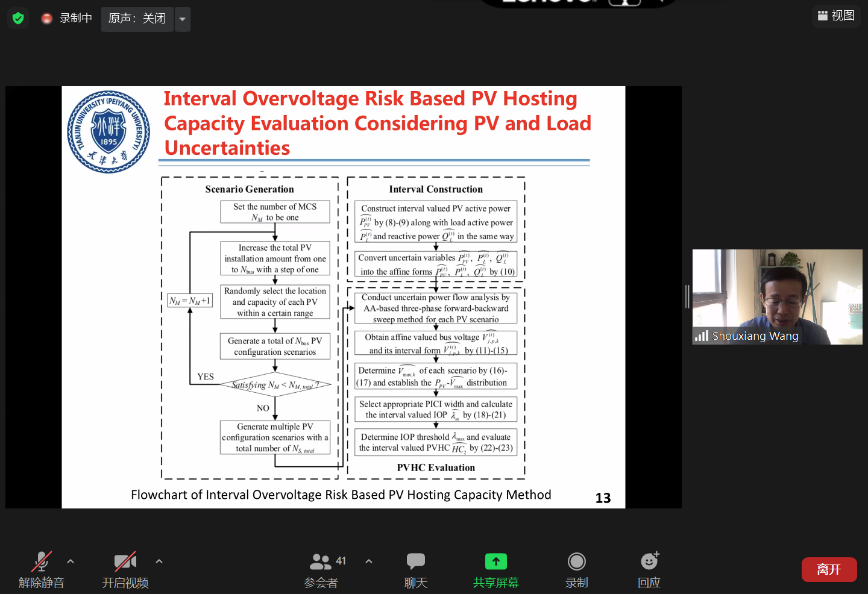Click 'Set the number of MCS' flowchart box
This screenshot has width=868, height=594.
(275, 212)
